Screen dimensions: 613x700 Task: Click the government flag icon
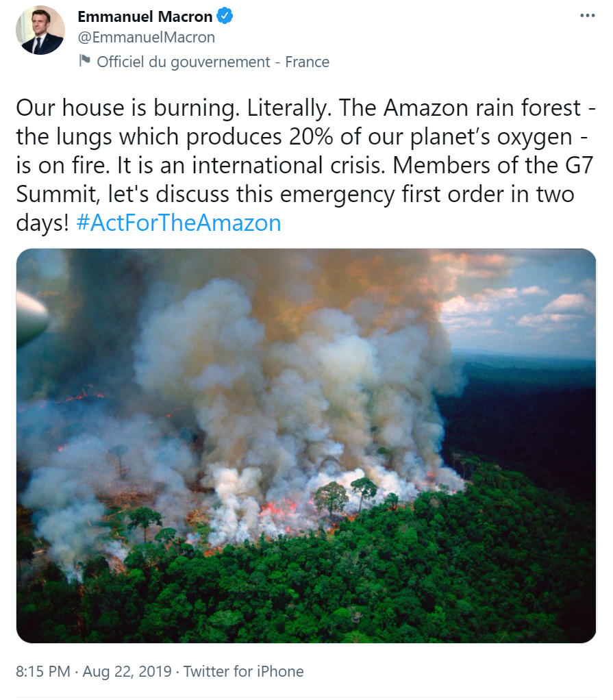pos(84,60)
